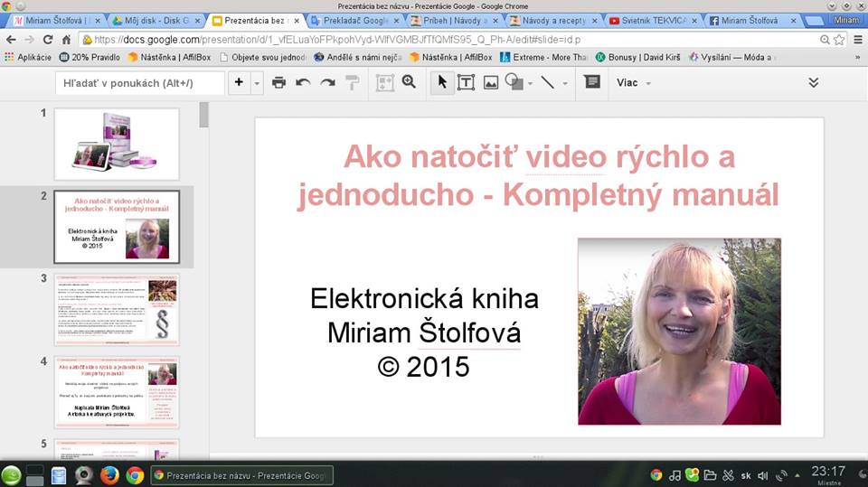Click the Prezentácia bez názvu taskbar window button
The height and width of the screenshot is (487, 868).
coord(242,475)
